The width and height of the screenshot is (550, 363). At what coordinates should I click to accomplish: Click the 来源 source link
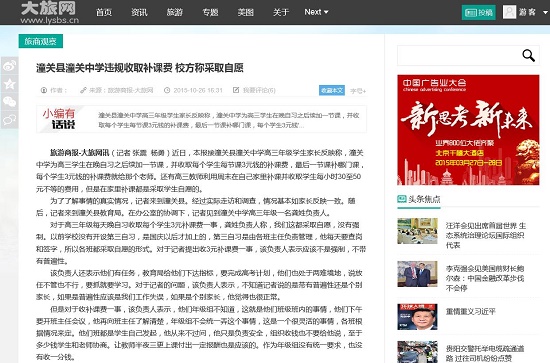(x=121, y=90)
